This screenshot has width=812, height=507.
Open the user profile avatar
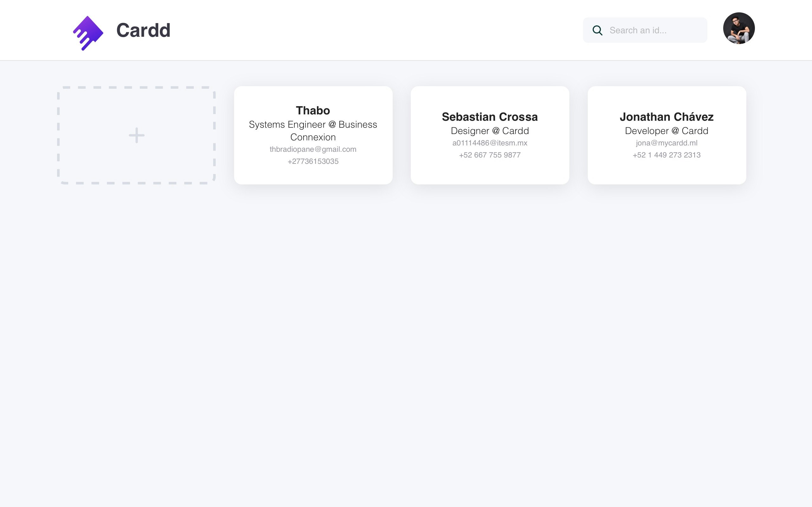pos(738,28)
